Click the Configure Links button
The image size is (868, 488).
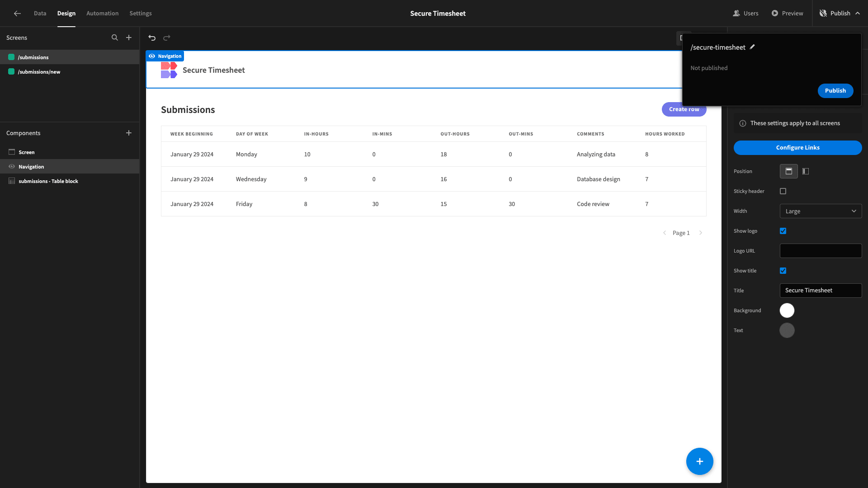pyautogui.click(x=797, y=148)
